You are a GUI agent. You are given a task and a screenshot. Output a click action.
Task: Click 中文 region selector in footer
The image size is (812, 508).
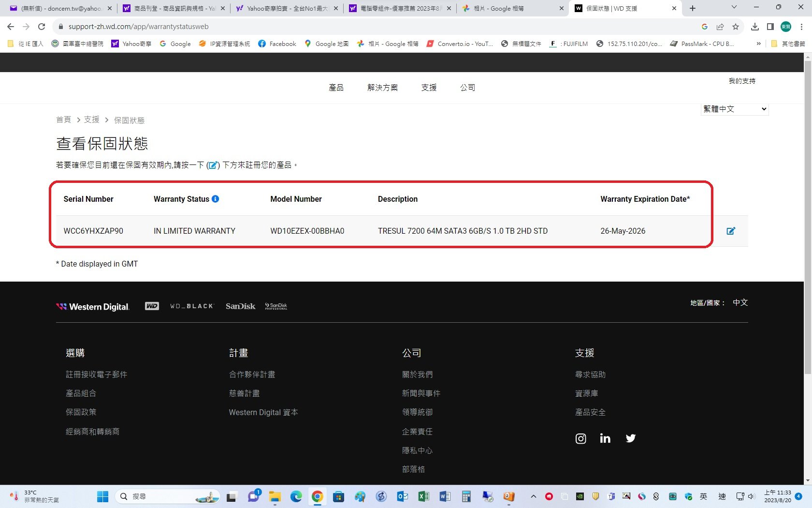click(x=740, y=302)
